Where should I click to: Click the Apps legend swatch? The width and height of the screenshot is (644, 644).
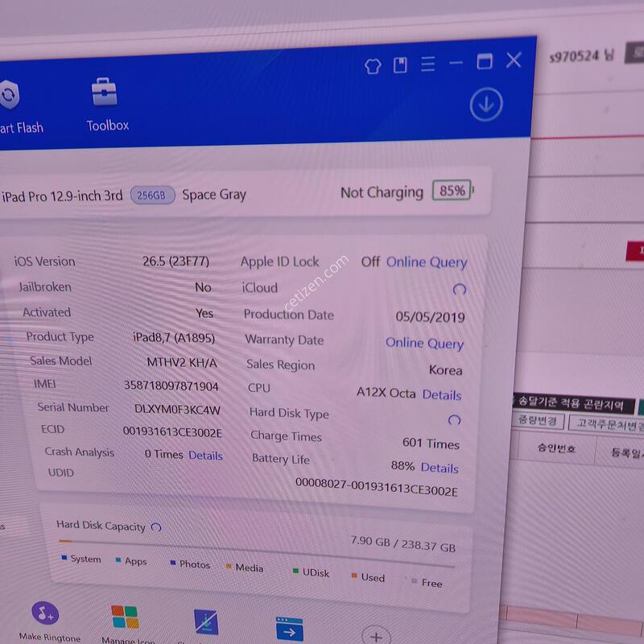[118, 560]
